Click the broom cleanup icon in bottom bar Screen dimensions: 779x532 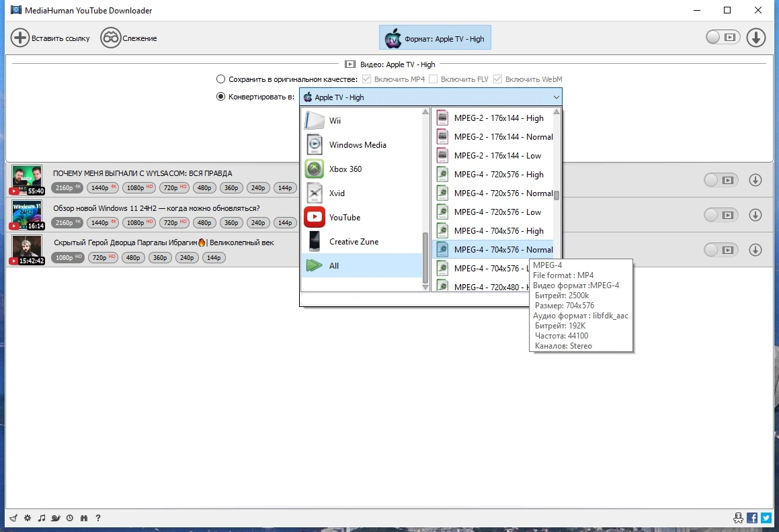click(x=13, y=518)
